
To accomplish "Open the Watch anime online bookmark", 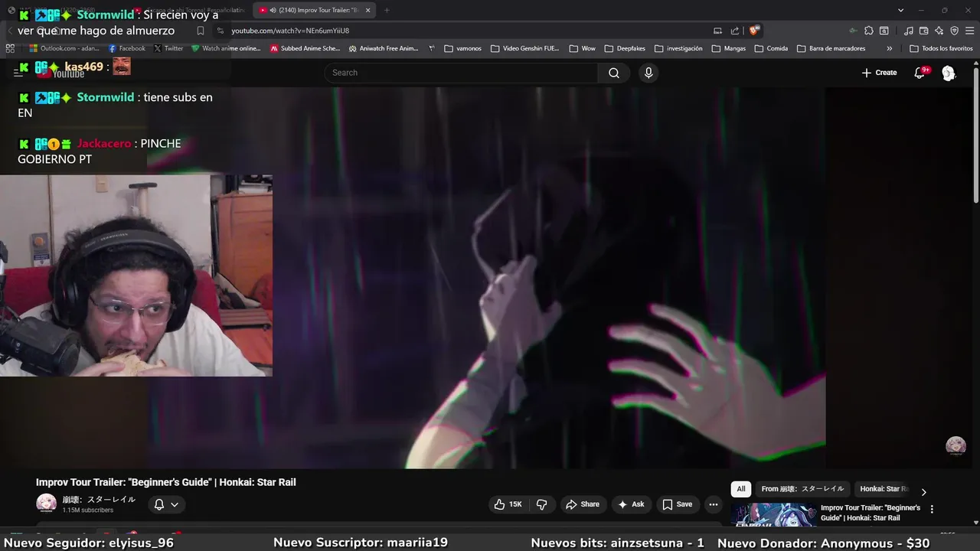I will click(x=226, y=48).
